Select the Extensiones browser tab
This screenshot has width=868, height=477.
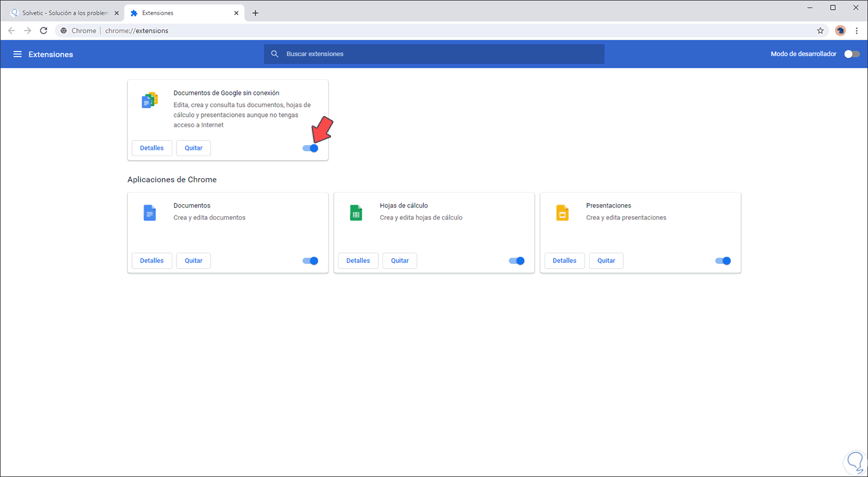[x=184, y=13]
